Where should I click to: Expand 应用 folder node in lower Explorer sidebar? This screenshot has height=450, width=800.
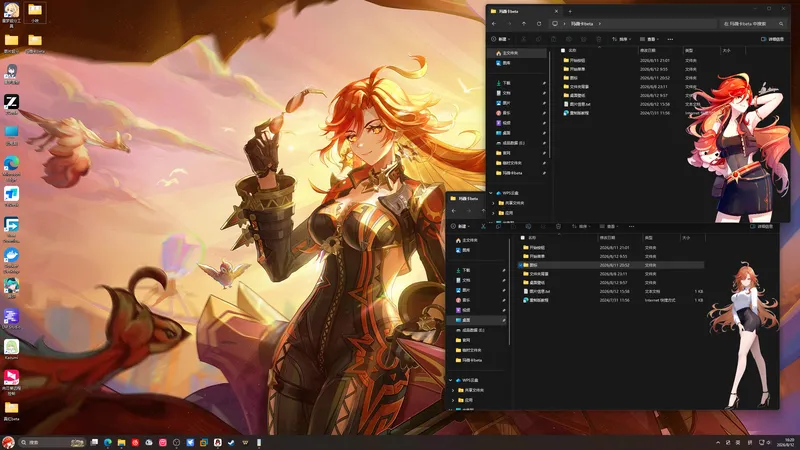(x=453, y=401)
